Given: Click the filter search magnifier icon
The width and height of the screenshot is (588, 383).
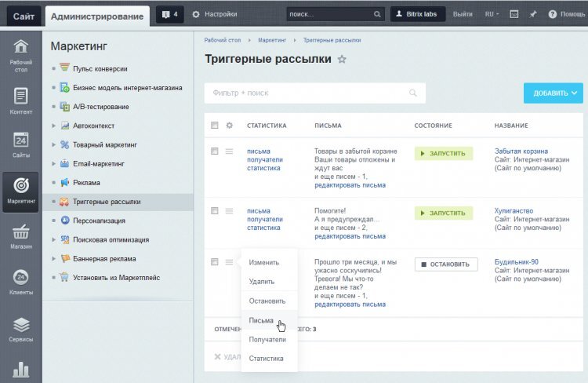Looking at the screenshot, I should [413, 93].
